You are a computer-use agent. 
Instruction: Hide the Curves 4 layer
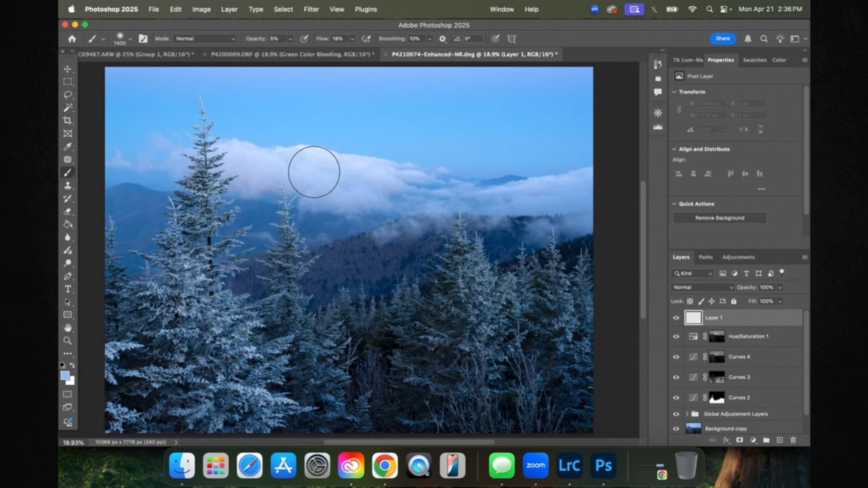click(675, 357)
